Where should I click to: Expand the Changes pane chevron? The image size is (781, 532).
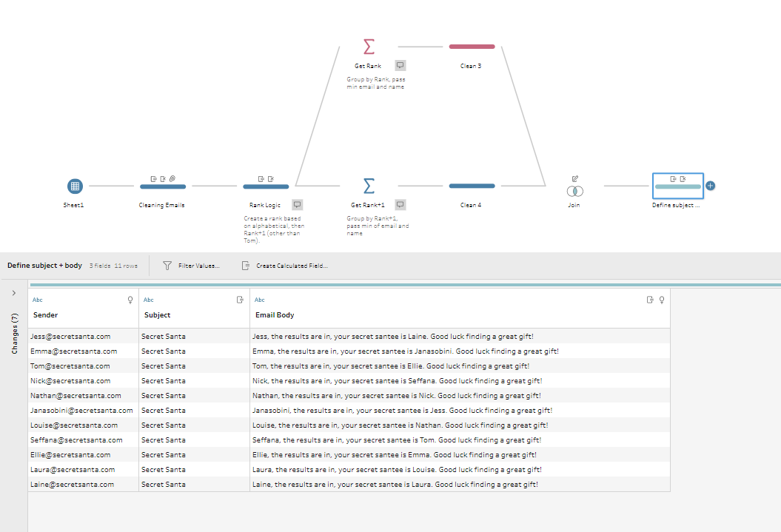pyautogui.click(x=14, y=293)
